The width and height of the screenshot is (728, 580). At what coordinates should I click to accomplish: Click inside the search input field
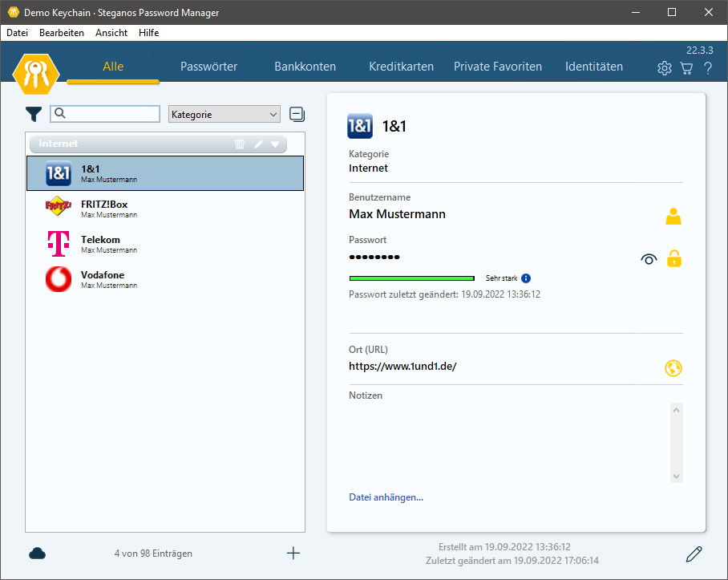click(105, 114)
